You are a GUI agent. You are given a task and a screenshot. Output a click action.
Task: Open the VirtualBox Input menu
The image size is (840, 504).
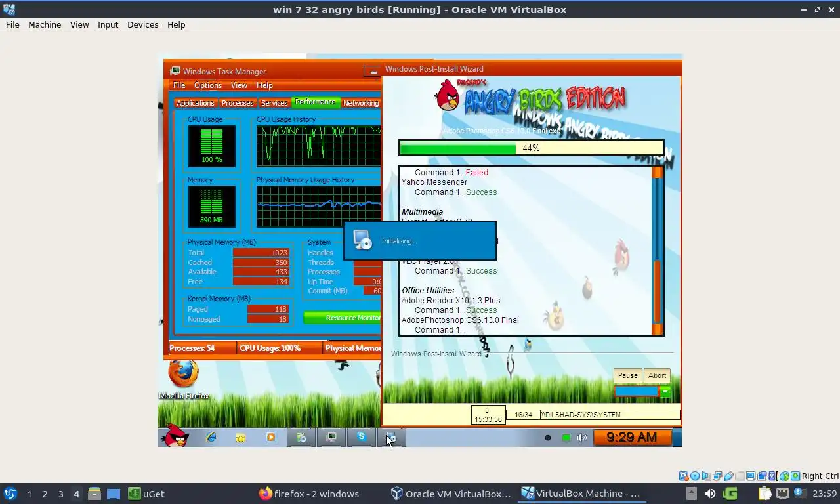[108, 24]
